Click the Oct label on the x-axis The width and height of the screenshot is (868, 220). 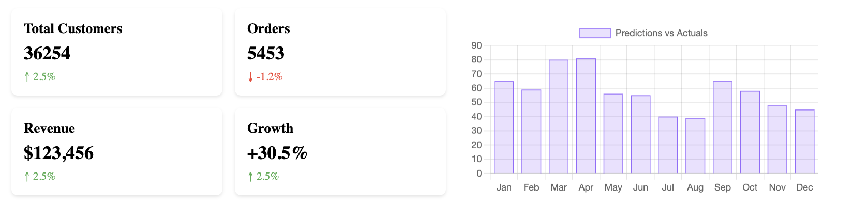point(750,187)
